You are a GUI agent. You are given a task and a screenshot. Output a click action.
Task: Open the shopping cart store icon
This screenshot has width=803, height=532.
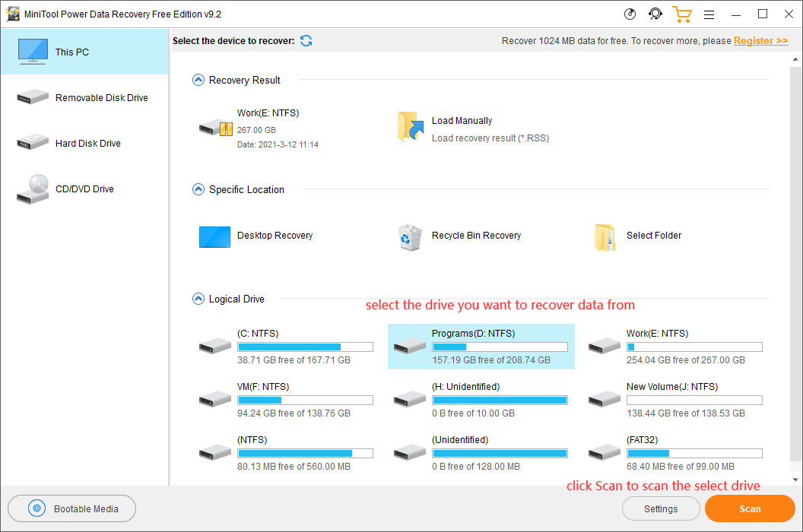[681, 14]
